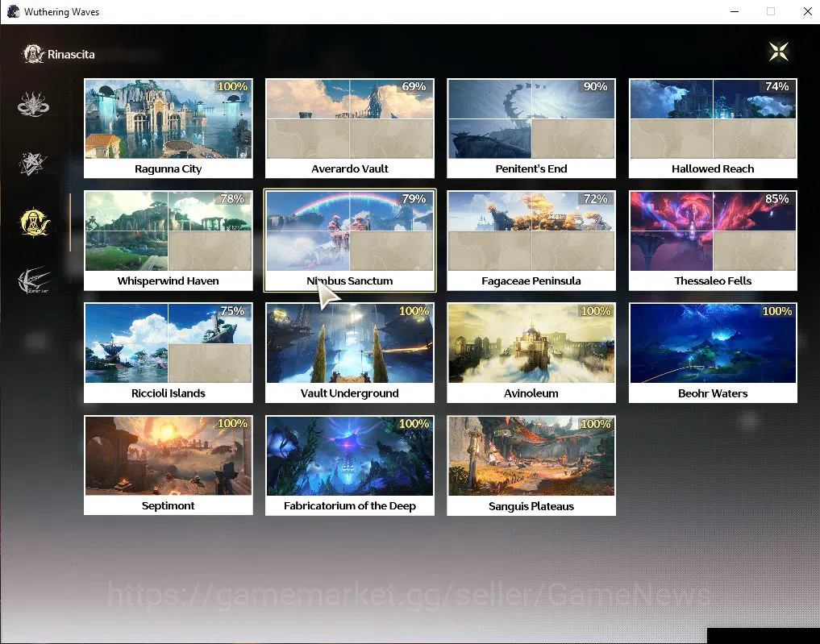Image resolution: width=820 pixels, height=644 pixels.
Task: Click the 75% progress on Riccioli Islands
Action: [x=232, y=311]
